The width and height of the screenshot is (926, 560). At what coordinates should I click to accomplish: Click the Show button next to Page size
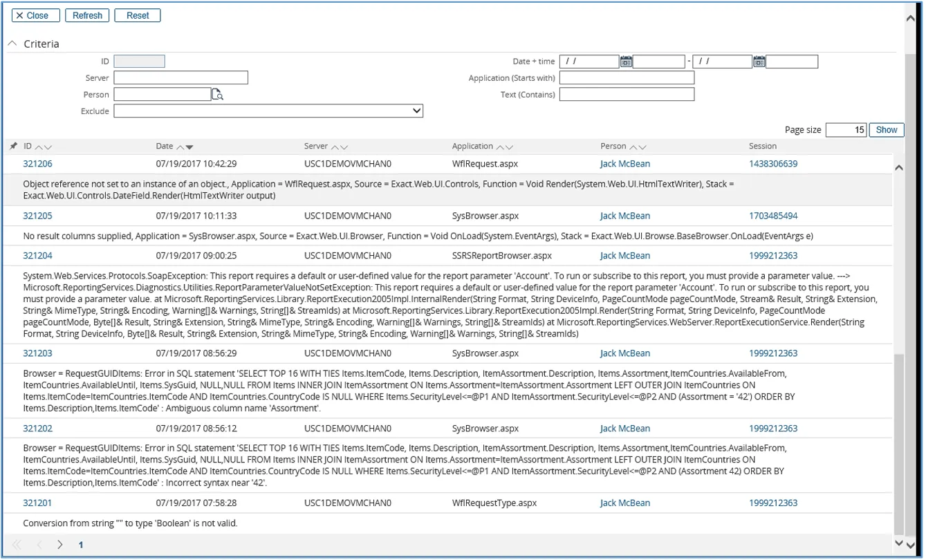click(886, 130)
